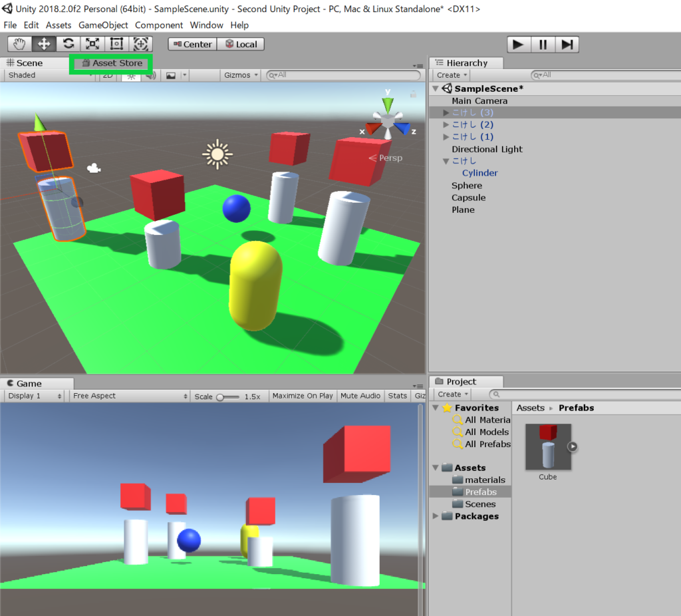Enable Maximize On Play

(303, 396)
